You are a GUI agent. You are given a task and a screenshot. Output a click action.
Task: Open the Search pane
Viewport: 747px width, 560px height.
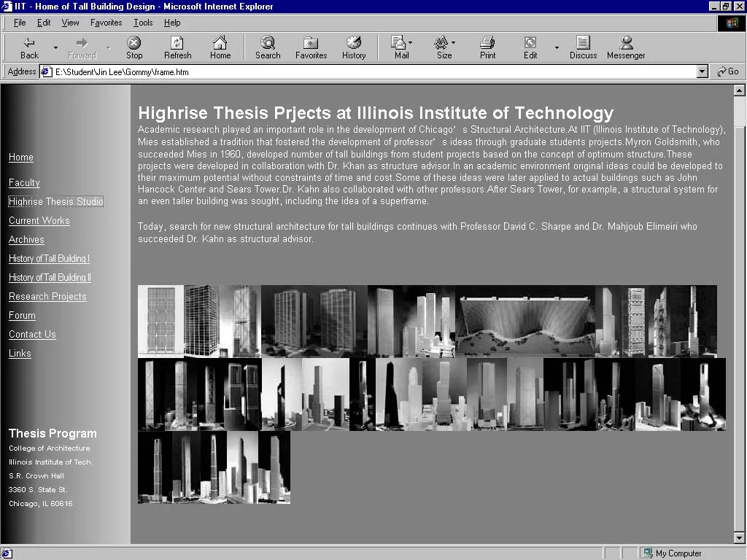pos(268,47)
